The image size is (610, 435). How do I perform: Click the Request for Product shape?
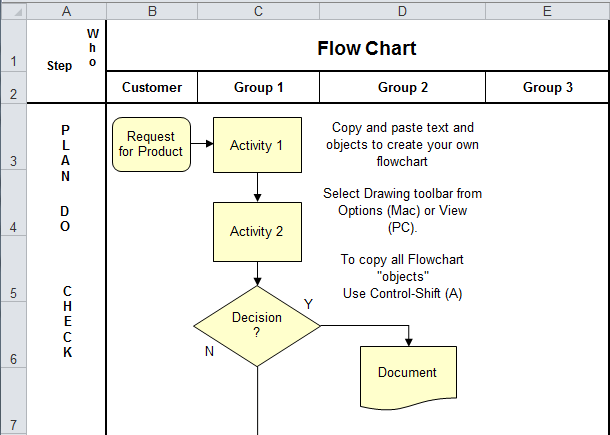[151, 144]
